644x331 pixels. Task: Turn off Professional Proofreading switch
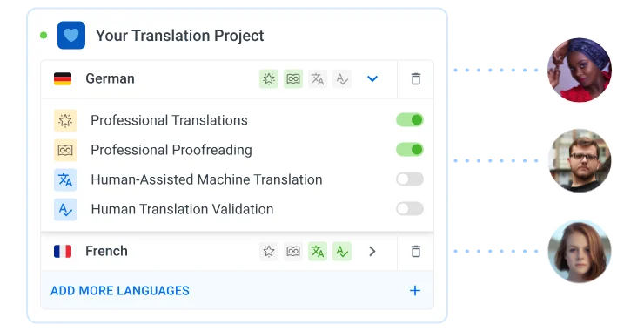tap(410, 150)
